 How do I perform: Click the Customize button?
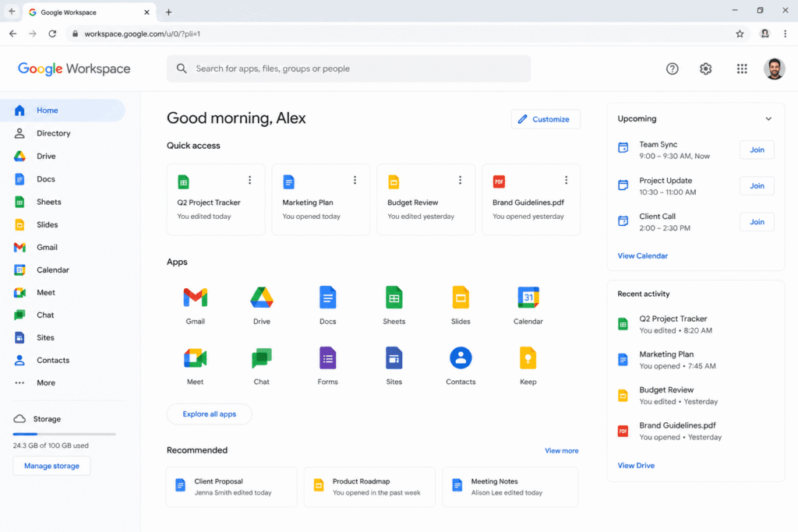click(546, 119)
